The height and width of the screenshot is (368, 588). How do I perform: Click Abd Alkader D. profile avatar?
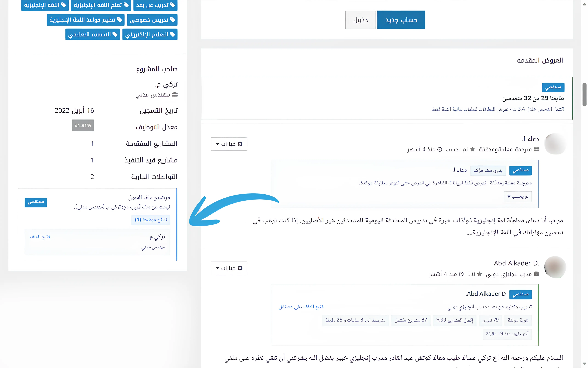(x=555, y=267)
